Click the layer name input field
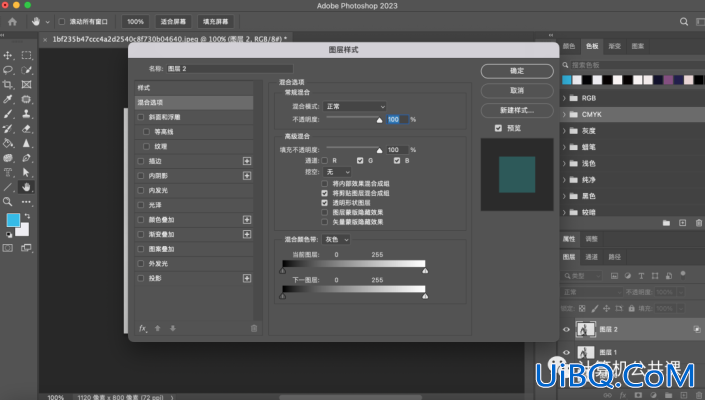This screenshot has height=400, width=705. [x=230, y=69]
